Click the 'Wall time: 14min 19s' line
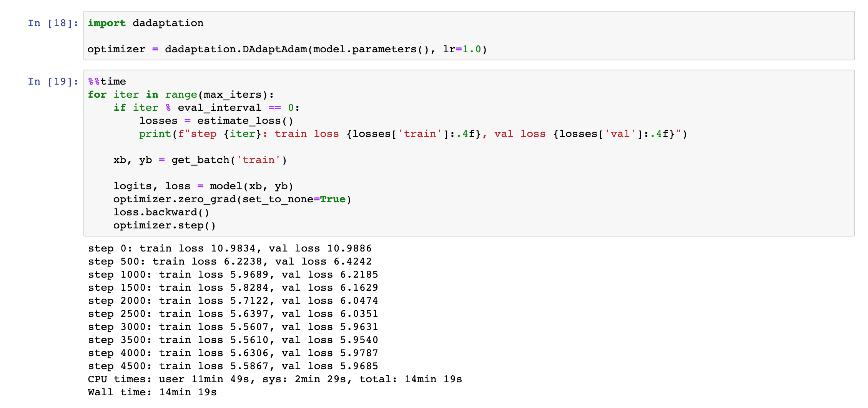The image size is (868, 408). click(152, 392)
